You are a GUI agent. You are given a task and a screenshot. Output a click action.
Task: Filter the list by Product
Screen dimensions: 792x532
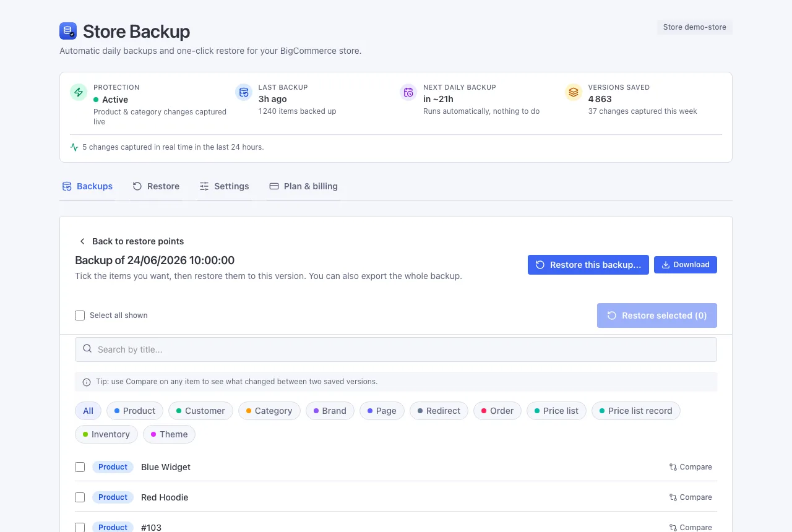tap(135, 411)
